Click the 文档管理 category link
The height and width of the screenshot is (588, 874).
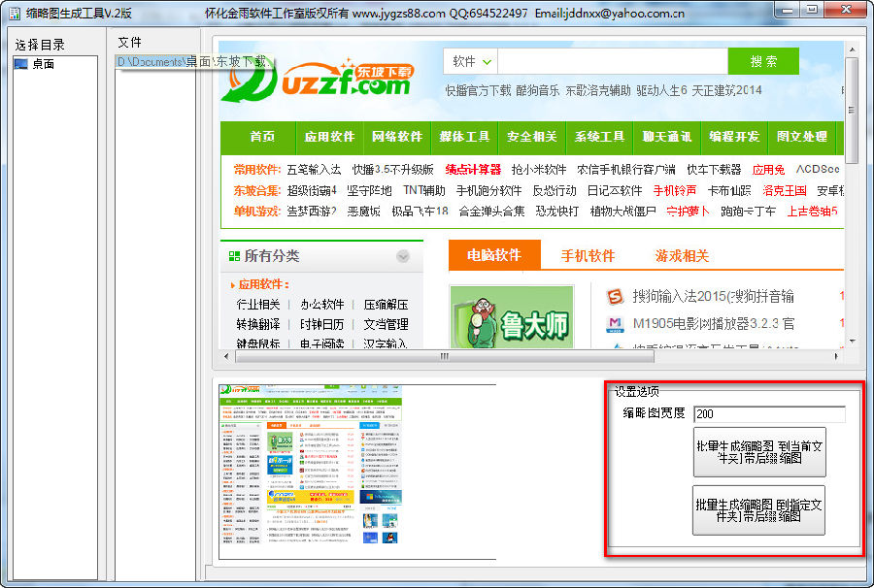click(386, 325)
